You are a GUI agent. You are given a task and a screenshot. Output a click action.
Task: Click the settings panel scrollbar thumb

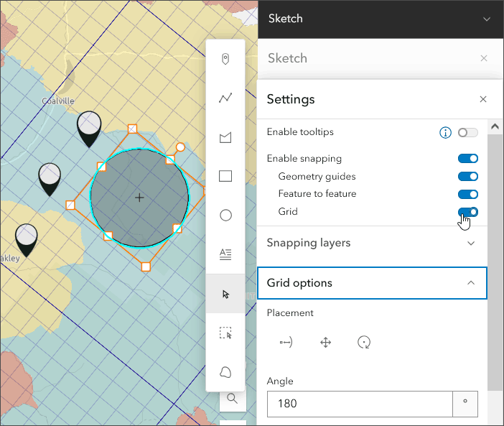tap(495, 262)
